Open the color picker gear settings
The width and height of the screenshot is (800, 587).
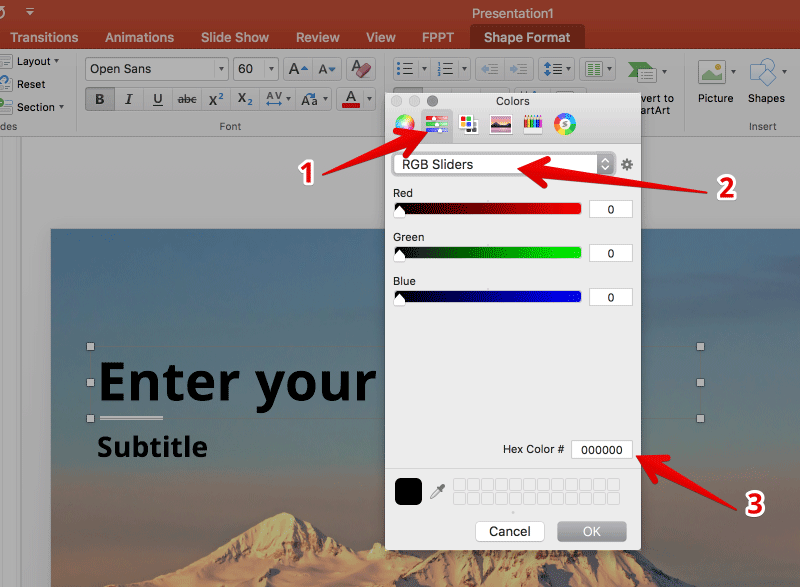pos(627,165)
